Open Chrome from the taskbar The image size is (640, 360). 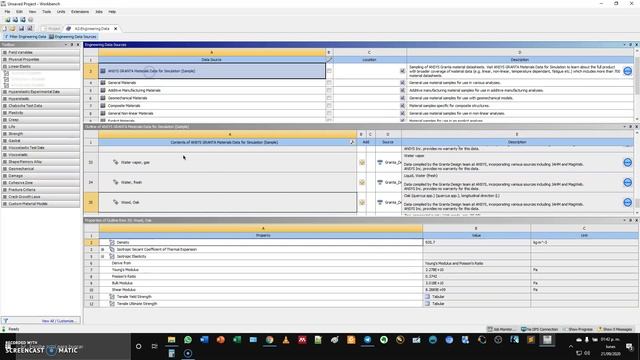click(x=269, y=340)
